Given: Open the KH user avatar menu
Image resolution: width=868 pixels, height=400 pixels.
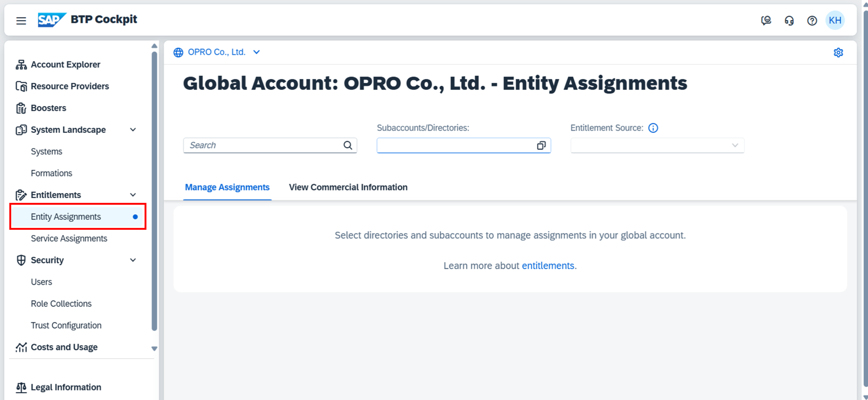Looking at the screenshot, I should point(835,20).
